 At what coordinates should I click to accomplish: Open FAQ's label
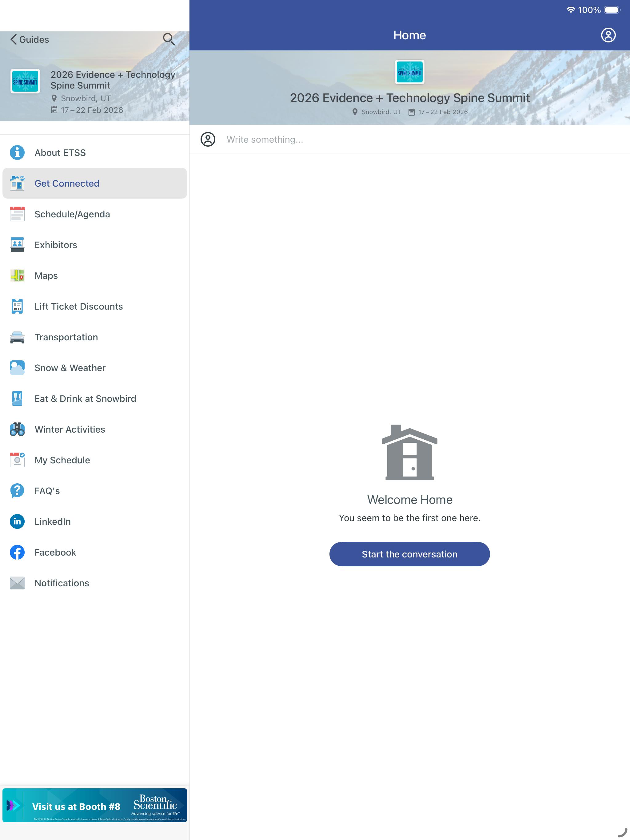47,491
